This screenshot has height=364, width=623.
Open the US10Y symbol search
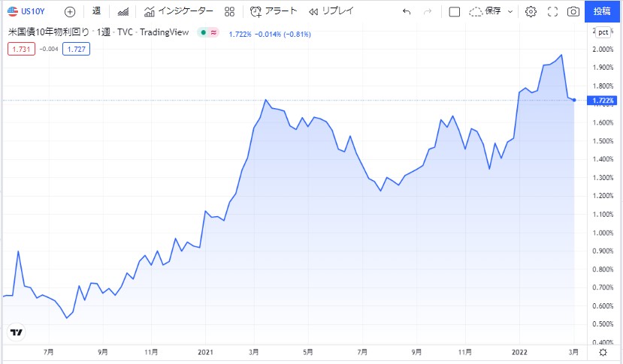[27, 11]
